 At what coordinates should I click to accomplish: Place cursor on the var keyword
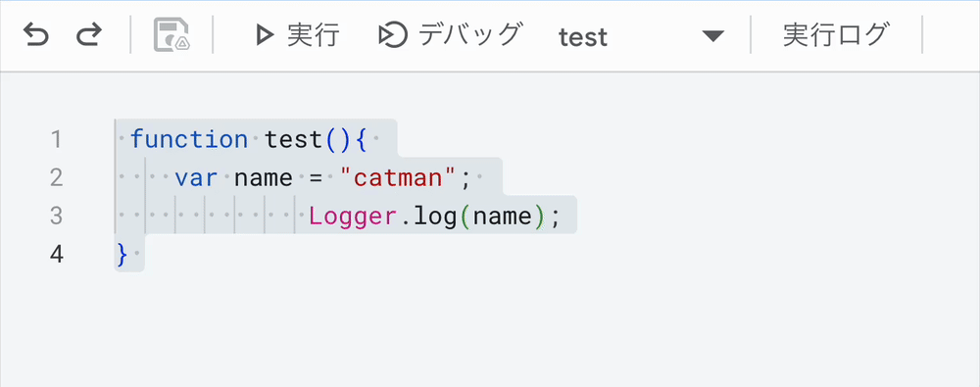(x=196, y=177)
